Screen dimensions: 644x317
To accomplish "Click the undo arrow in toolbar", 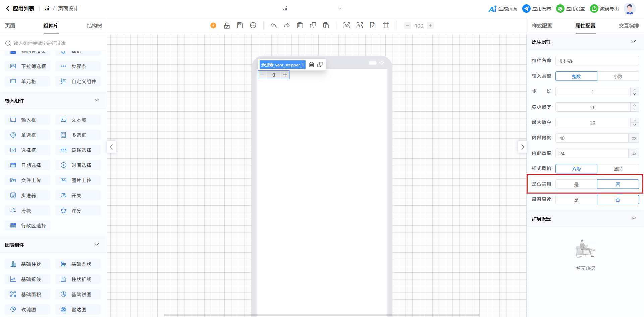I will (274, 25).
